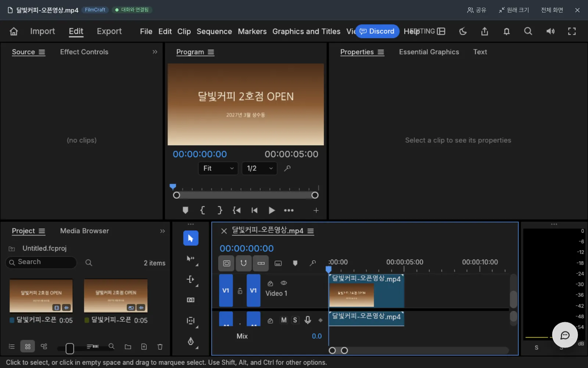The height and width of the screenshot is (368, 588).
Task: Open 1/2 playback resolution dropdown
Action: point(259,168)
